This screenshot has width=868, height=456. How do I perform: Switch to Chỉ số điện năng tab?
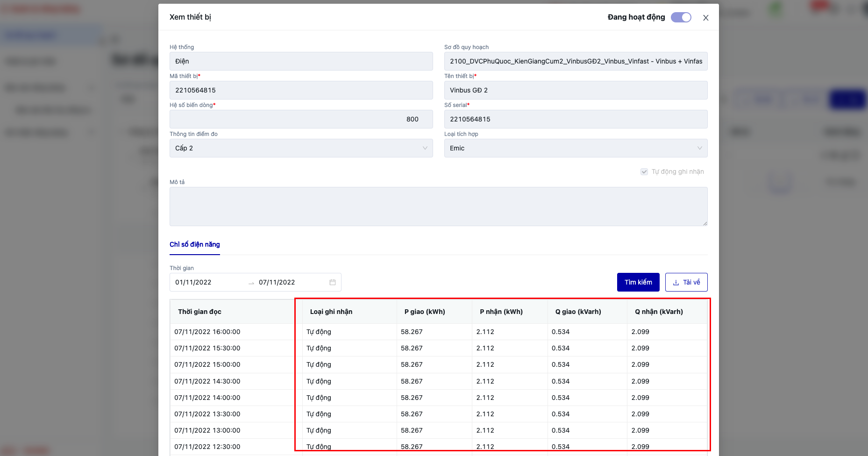click(194, 244)
